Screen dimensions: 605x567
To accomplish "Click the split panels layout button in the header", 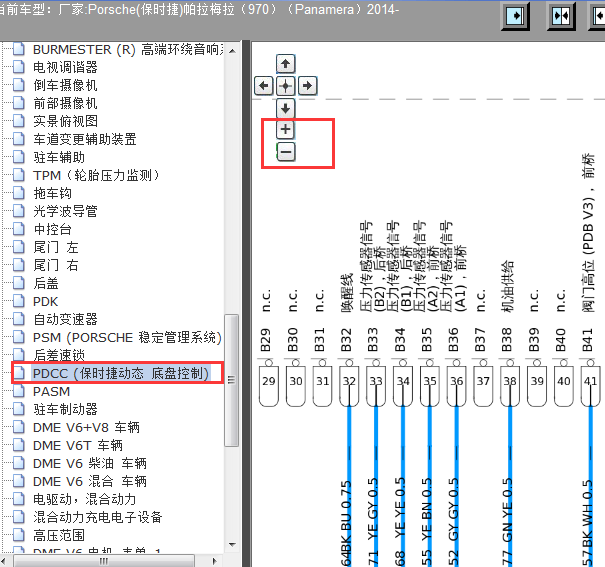I will click(561, 16).
